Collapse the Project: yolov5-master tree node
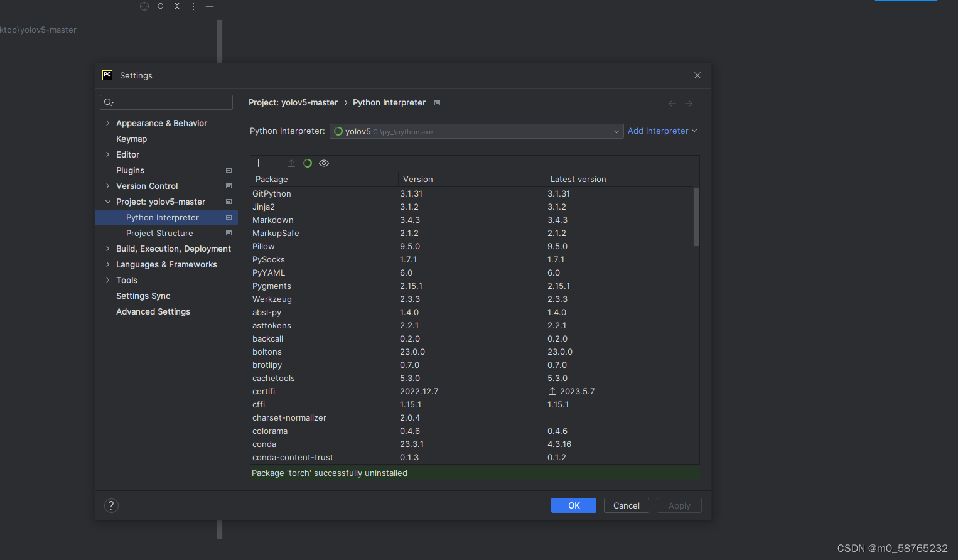The image size is (958, 560). [107, 202]
